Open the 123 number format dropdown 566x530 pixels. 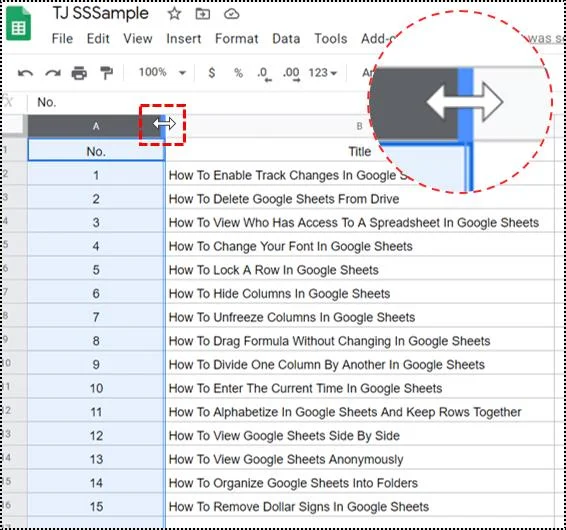point(322,73)
